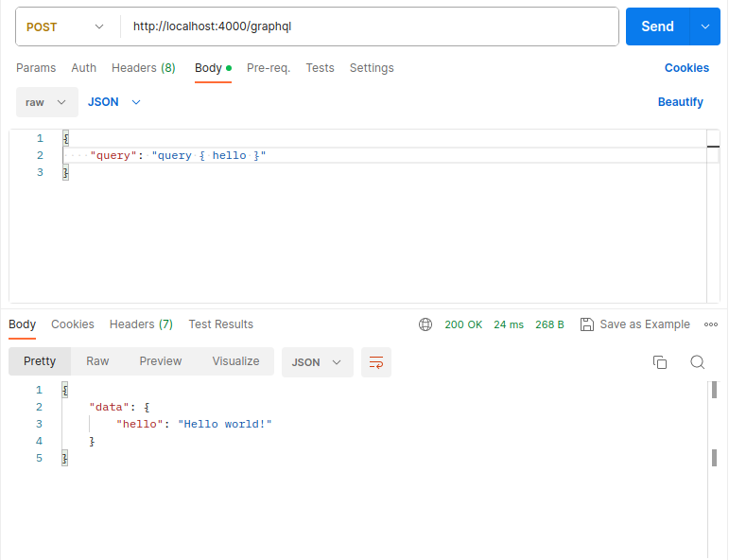Switch to the Auth tab
Viewport: 729px width, 560px height.
84,68
